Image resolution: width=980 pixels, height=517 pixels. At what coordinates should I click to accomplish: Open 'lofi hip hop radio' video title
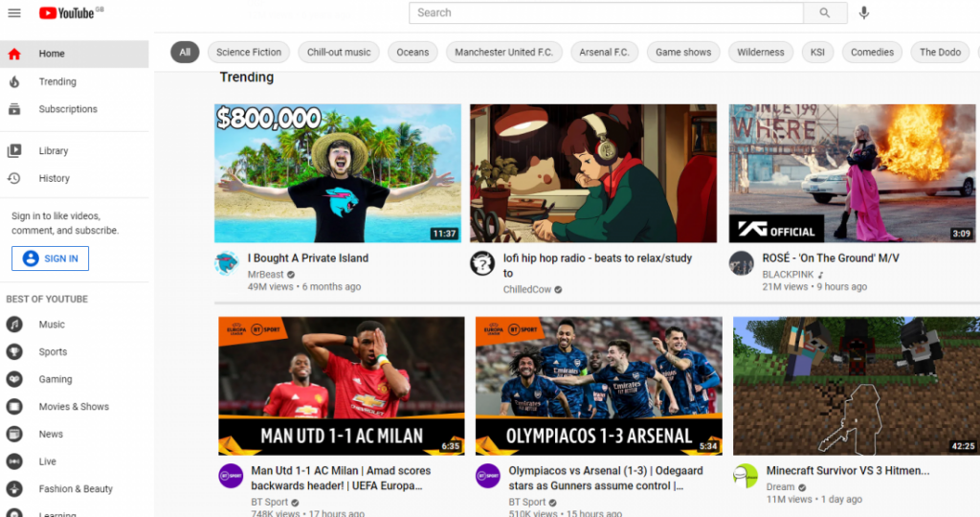point(597,266)
